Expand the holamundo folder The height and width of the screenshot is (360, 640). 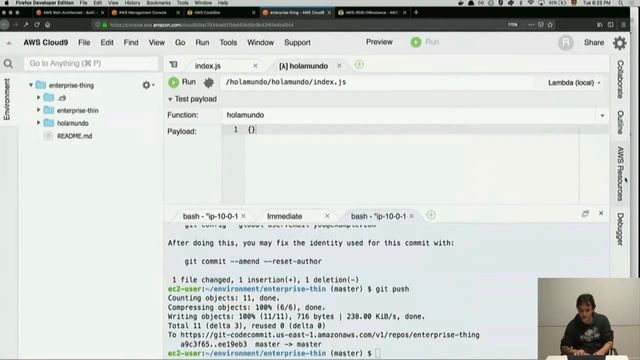[x=38, y=123]
